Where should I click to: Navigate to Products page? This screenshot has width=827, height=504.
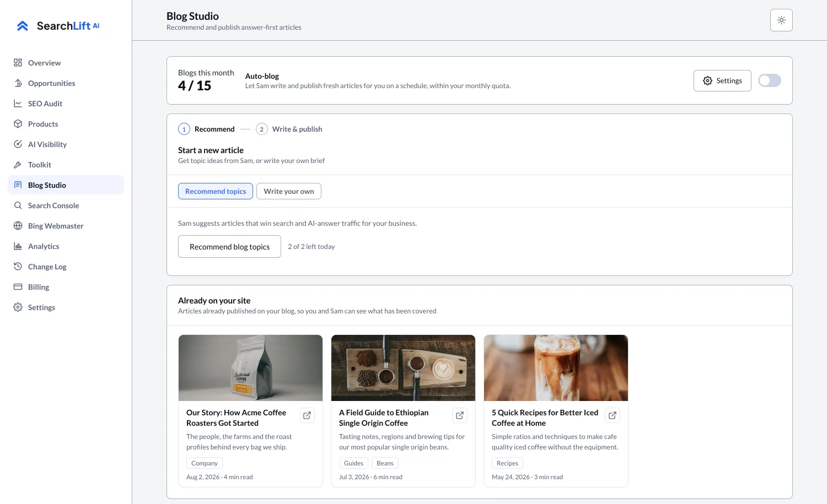click(x=66, y=124)
